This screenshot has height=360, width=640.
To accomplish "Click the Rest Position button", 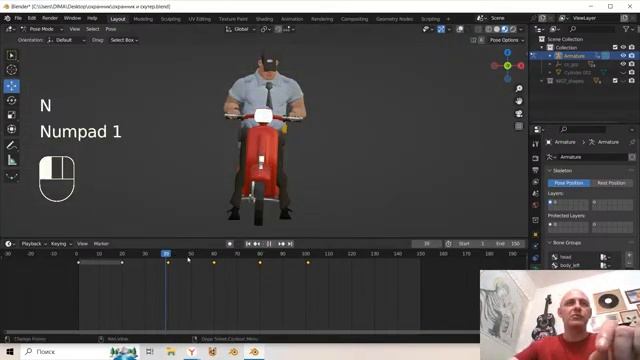I will point(611,183).
